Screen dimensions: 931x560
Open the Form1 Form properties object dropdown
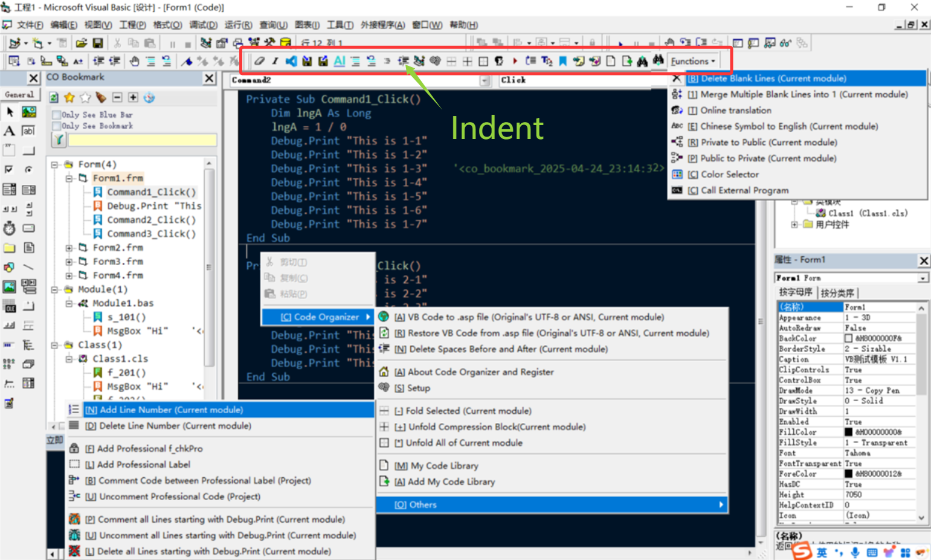pos(923,278)
